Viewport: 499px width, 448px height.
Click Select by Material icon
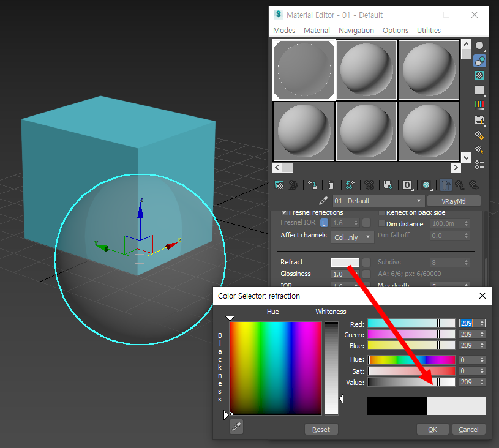(x=479, y=150)
